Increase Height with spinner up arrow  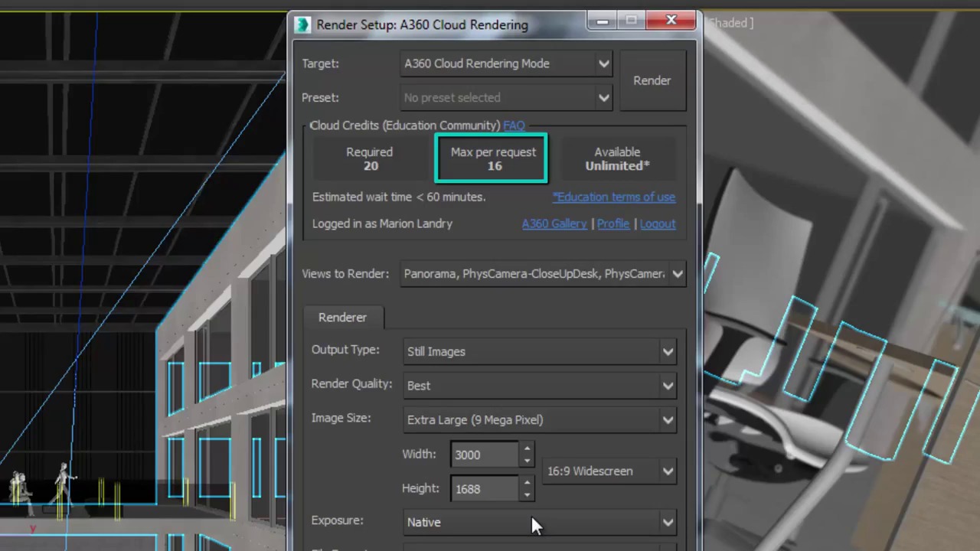tap(527, 483)
